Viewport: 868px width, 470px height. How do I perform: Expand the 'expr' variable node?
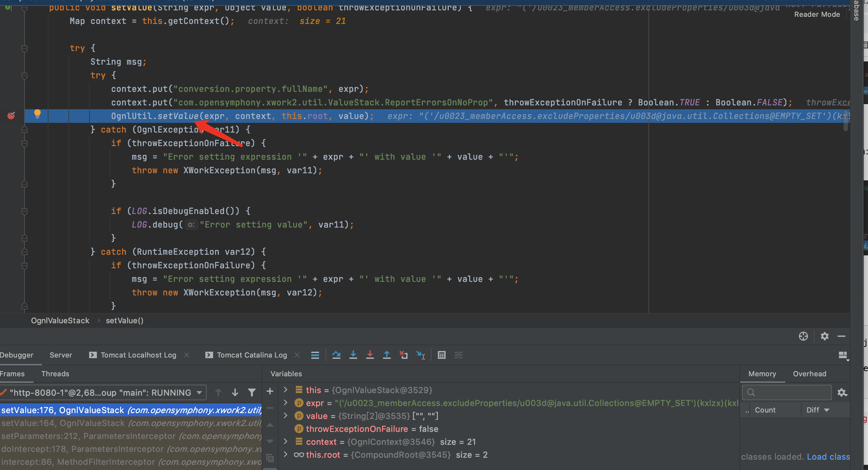286,402
